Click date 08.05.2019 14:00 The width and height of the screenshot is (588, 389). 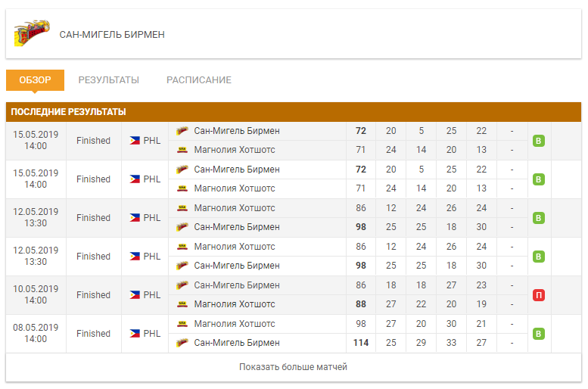coord(36,333)
